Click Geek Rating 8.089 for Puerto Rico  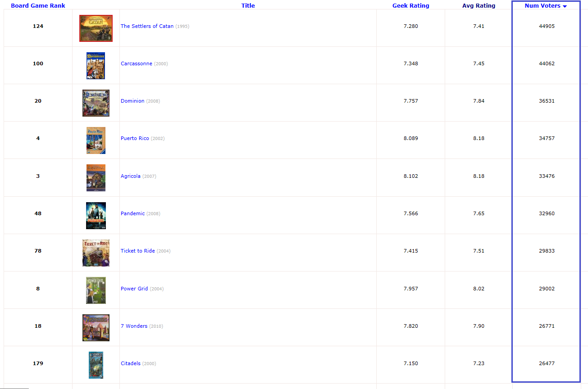(411, 138)
